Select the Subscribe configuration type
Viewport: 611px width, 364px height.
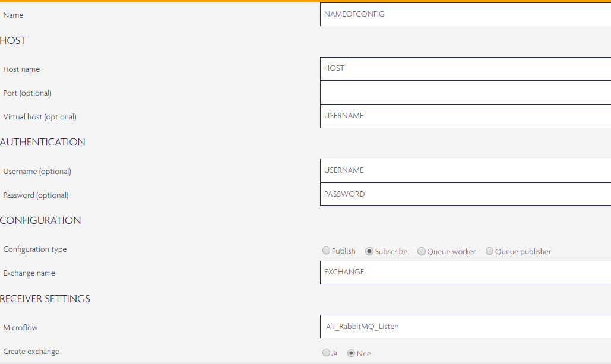369,251
